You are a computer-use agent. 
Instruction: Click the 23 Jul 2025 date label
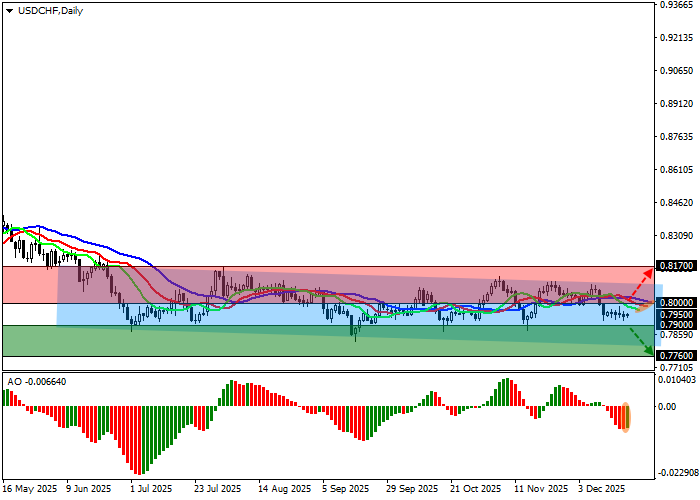click(217, 489)
